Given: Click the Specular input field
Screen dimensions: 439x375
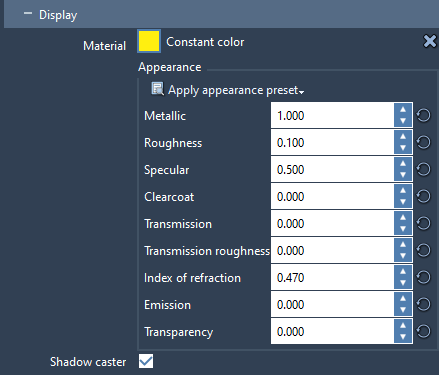Looking at the screenshot, I should 332,169.
